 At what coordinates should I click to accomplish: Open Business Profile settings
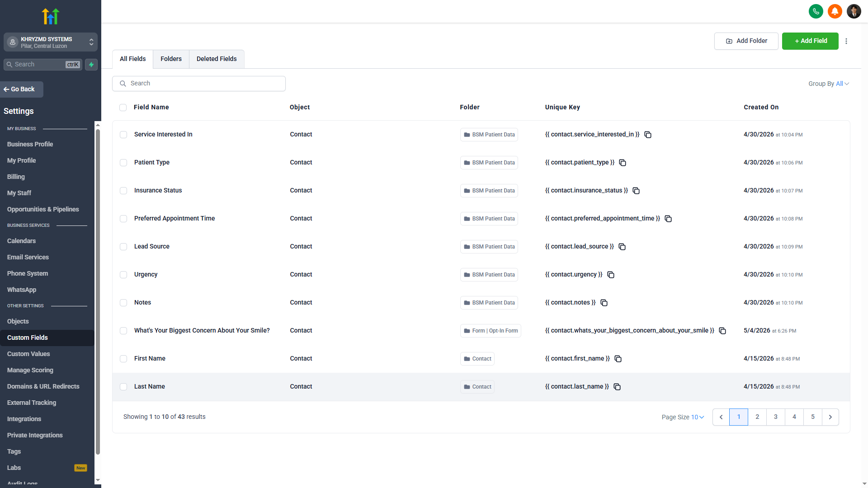tap(30, 144)
